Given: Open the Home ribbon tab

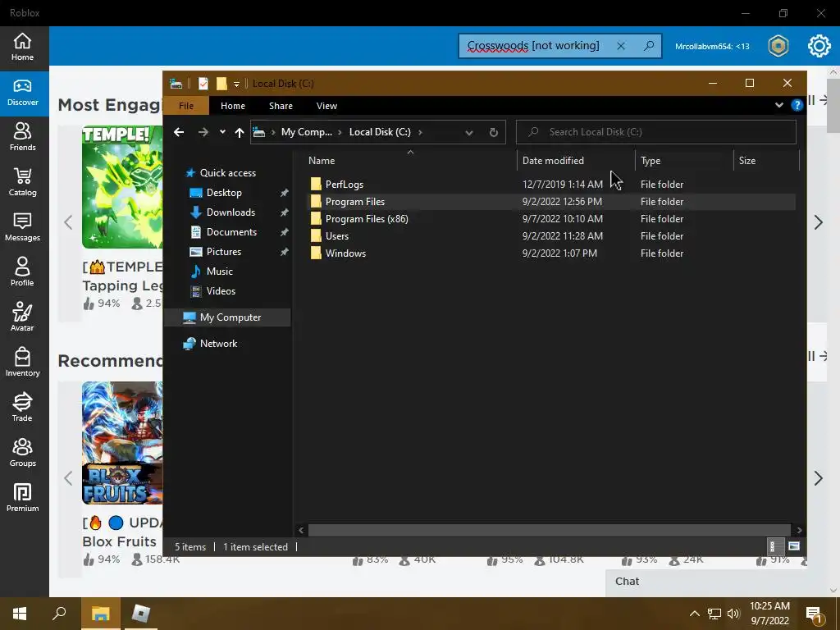Looking at the screenshot, I should click(232, 106).
